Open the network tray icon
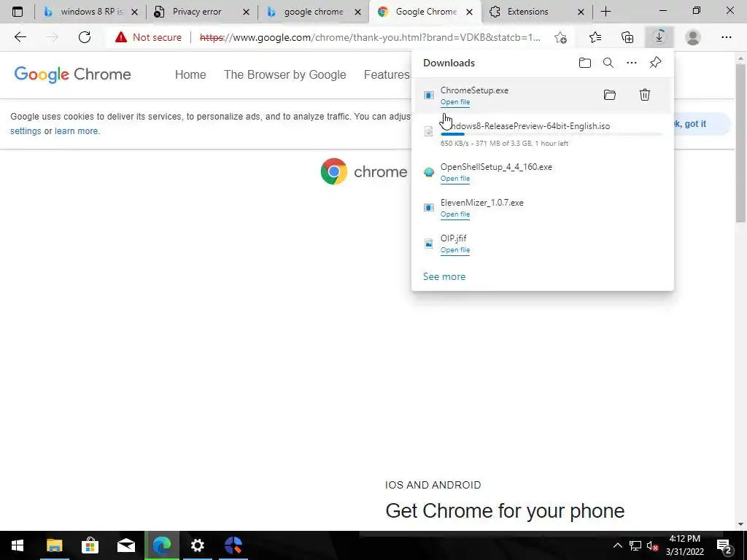This screenshot has height=560, width=747. [635, 545]
